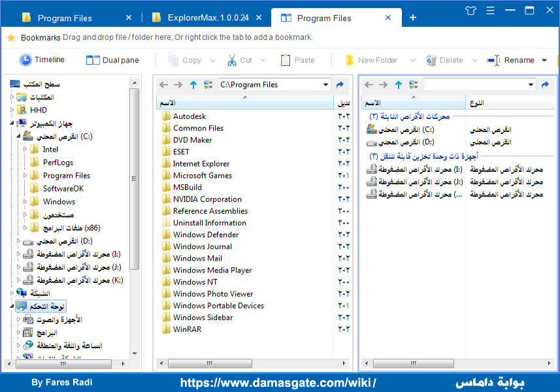The width and height of the screenshot is (560, 392).
Task: Click the right pane empty address field
Action: coord(475,85)
